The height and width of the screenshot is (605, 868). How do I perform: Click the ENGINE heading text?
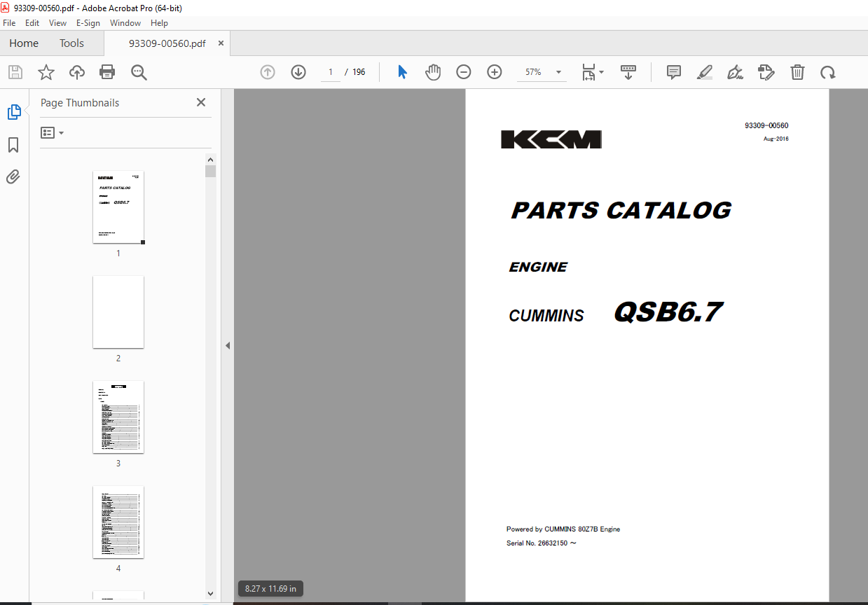(x=538, y=267)
